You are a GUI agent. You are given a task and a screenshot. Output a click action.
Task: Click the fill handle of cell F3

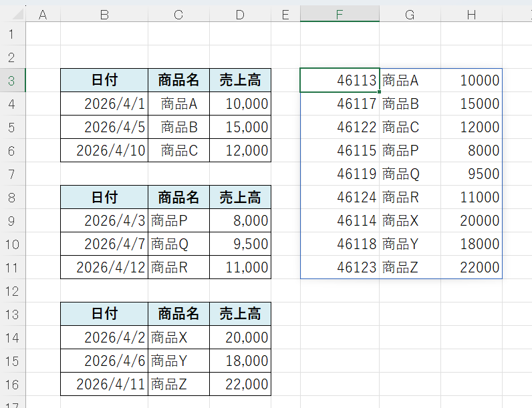(380, 92)
